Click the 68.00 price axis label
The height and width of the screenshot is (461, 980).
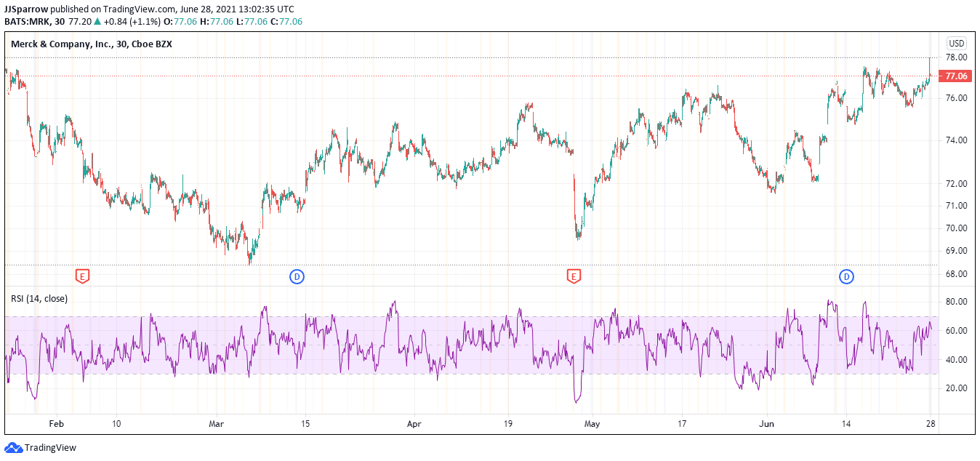[x=956, y=274]
